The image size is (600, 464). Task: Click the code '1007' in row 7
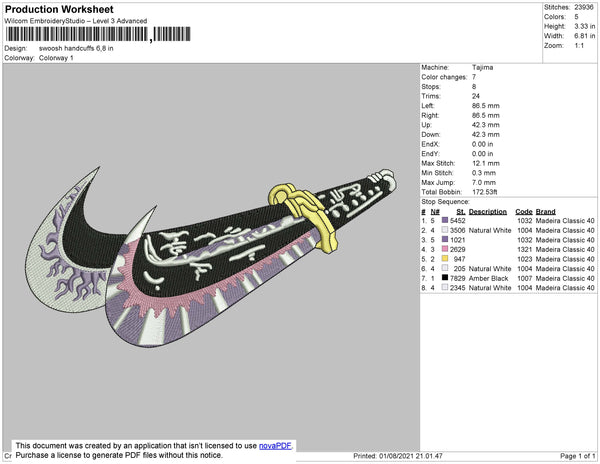(525, 278)
